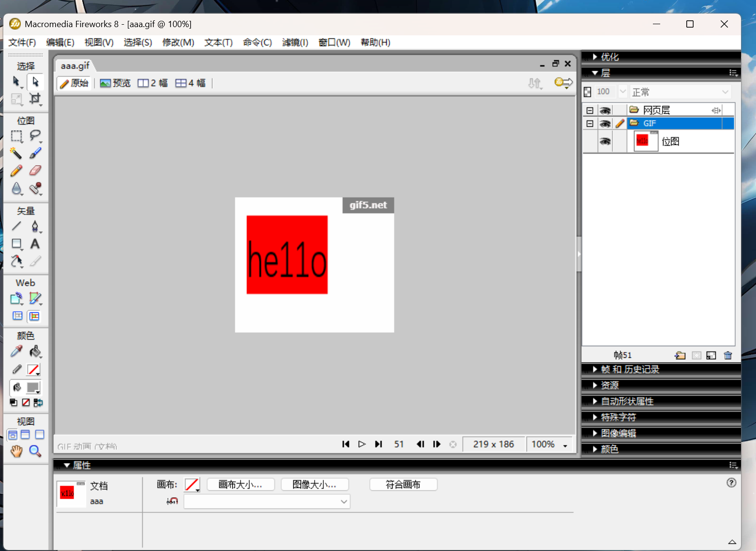Click the delete layer trash icon
Image resolution: width=756 pixels, height=551 pixels.
click(727, 355)
